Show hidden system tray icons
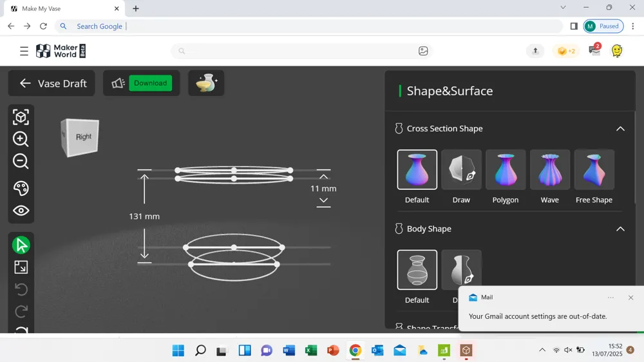Image resolution: width=644 pixels, height=362 pixels. (542, 350)
